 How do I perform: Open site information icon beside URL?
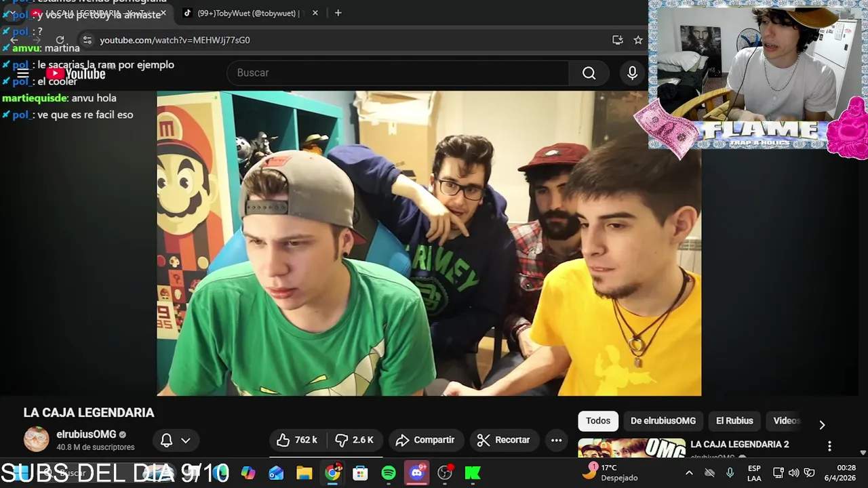(x=87, y=40)
